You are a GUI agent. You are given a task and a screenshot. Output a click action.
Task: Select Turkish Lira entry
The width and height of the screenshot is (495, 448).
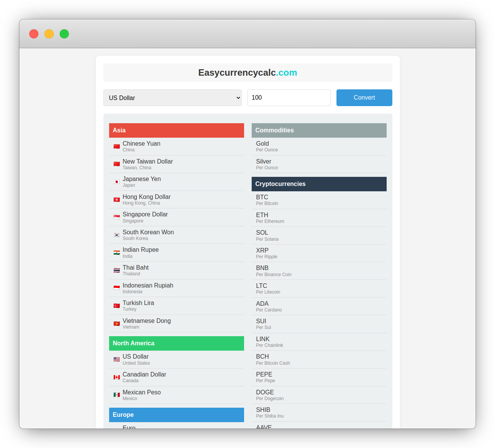tap(176, 306)
